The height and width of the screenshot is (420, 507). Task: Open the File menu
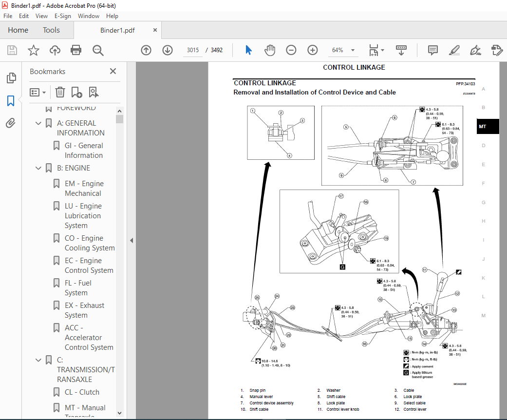pyautogui.click(x=8, y=16)
